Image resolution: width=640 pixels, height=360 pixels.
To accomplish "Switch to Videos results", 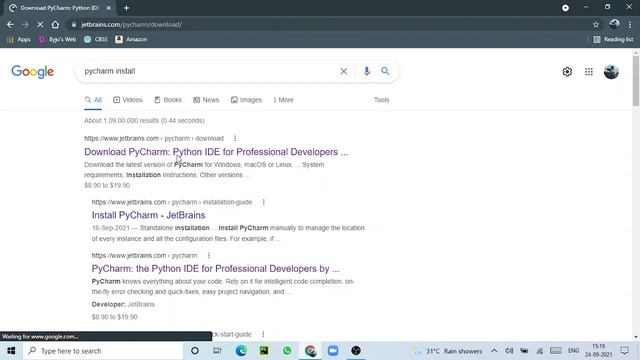I will click(128, 100).
